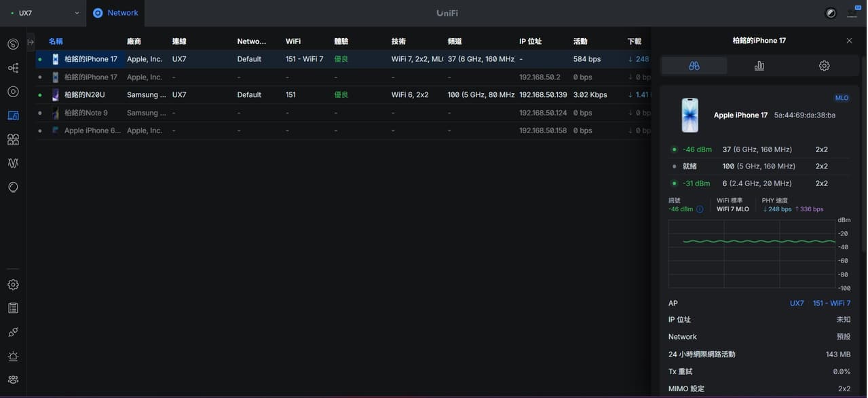Click the 143 MB 24-hour activity value
The width and height of the screenshot is (868, 398).
pos(838,354)
